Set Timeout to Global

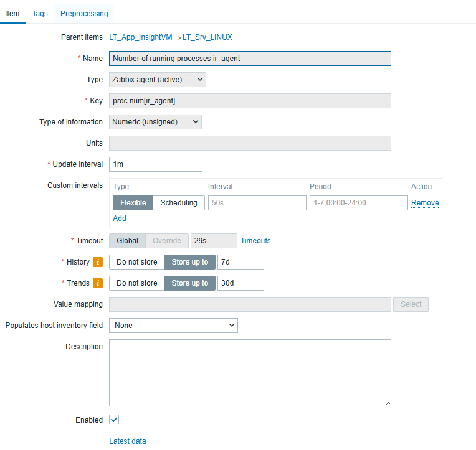[x=127, y=241]
